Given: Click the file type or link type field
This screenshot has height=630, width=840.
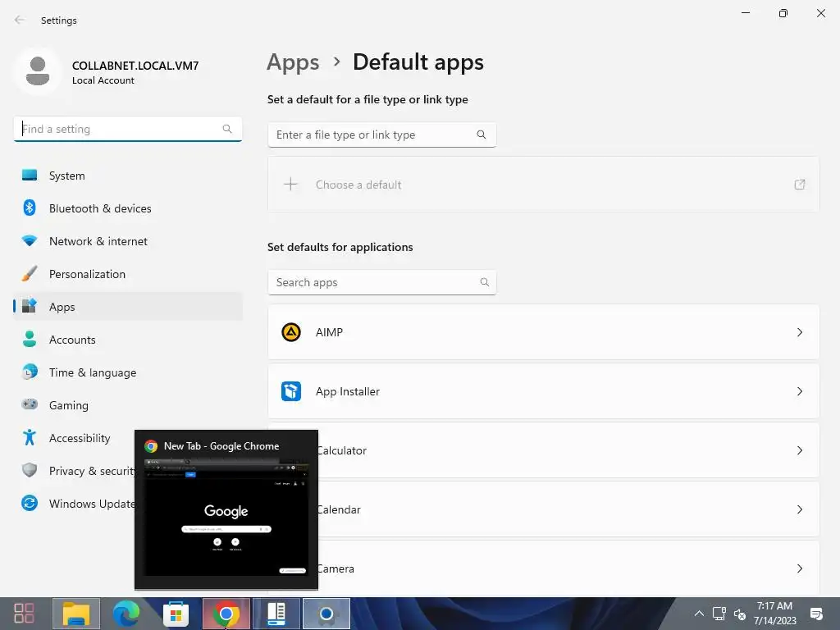Looking at the screenshot, I should [x=381, y=135].
